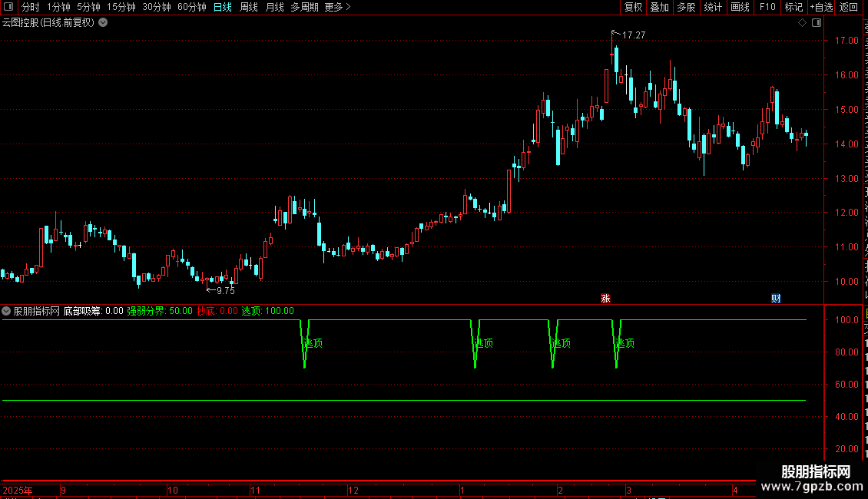
Task: Switch to 周线 weekly period tab
Action: (x=249, y=7)
